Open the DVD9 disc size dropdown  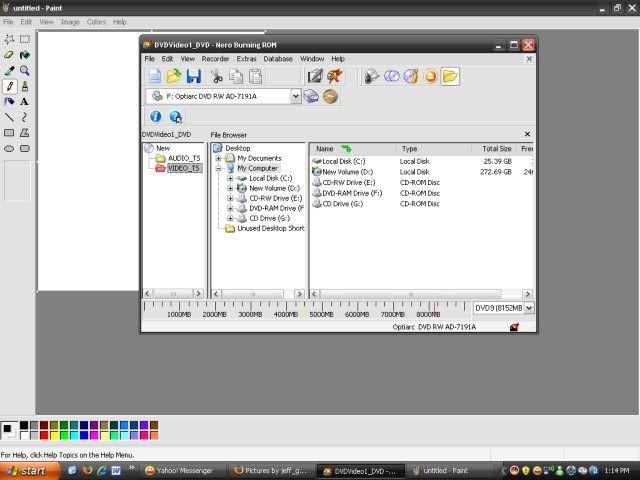pos(529,308)
